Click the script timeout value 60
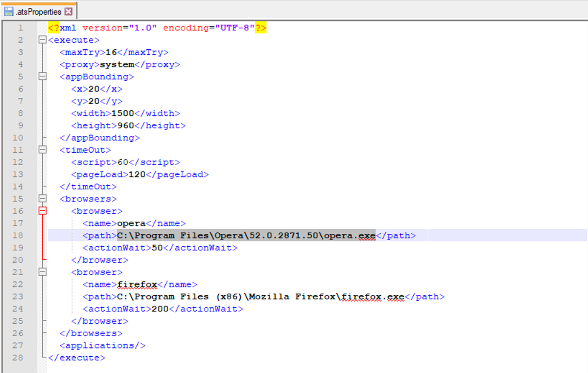Image resolution: width=588 pixels, height=373 pixels. [x=123, y=162]
